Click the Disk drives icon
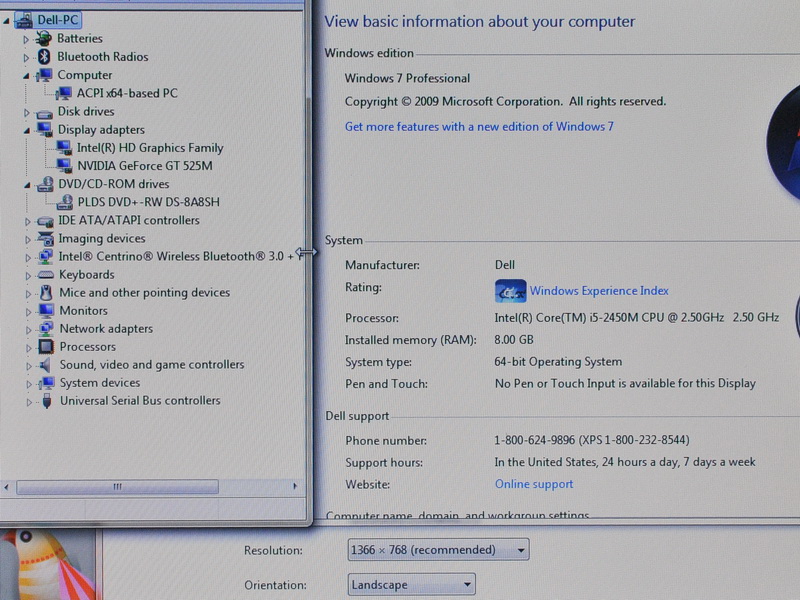The image size is (800, 600). [x=44, y=112]
